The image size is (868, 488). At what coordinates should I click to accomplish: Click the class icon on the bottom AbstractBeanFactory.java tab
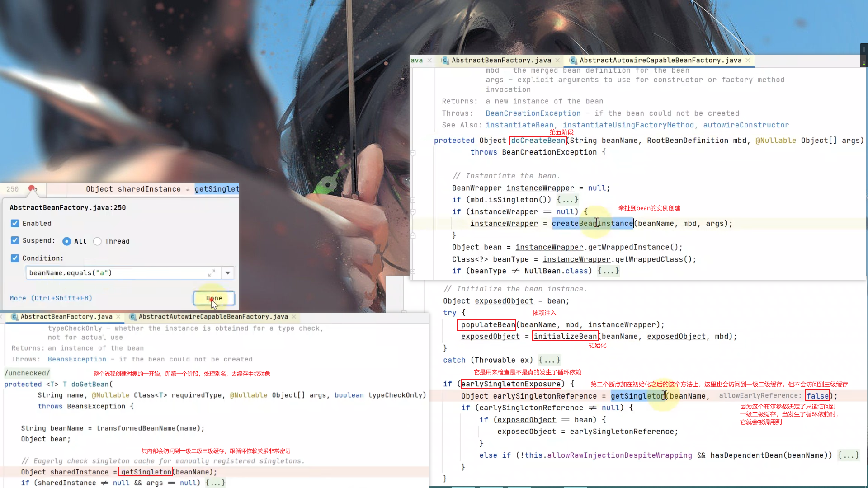point(14,317)
